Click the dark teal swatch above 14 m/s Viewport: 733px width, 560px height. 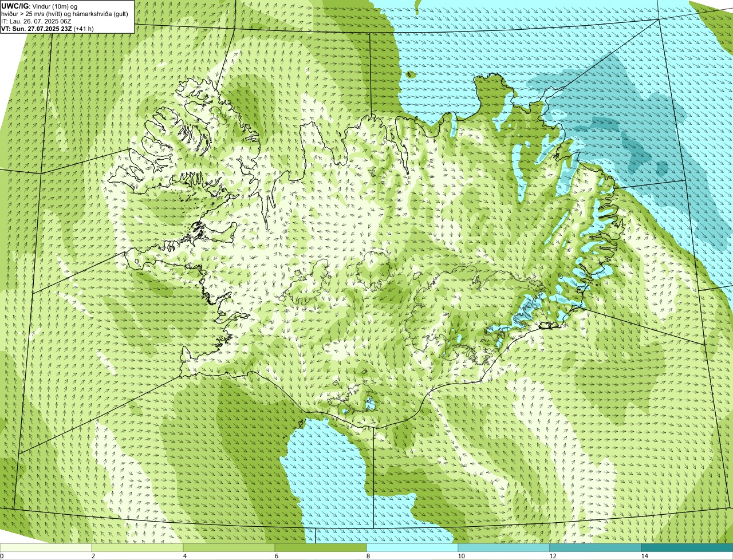point(687,547)
